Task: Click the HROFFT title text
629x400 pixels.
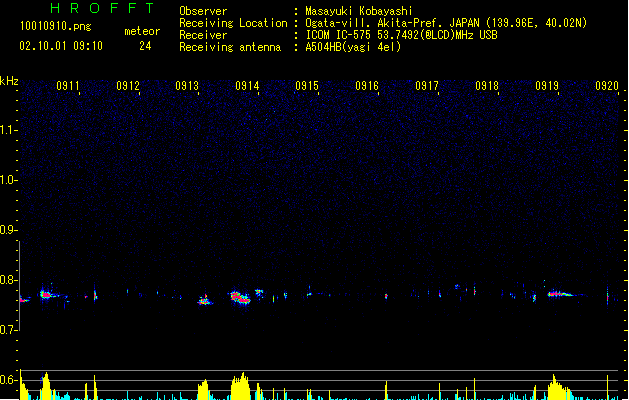Action: 102,8
